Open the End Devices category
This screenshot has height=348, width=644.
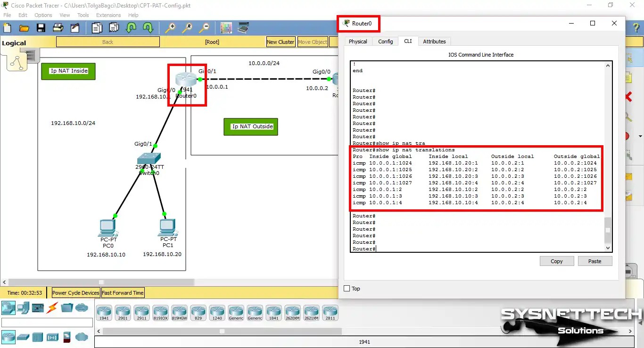pos(22,307)
